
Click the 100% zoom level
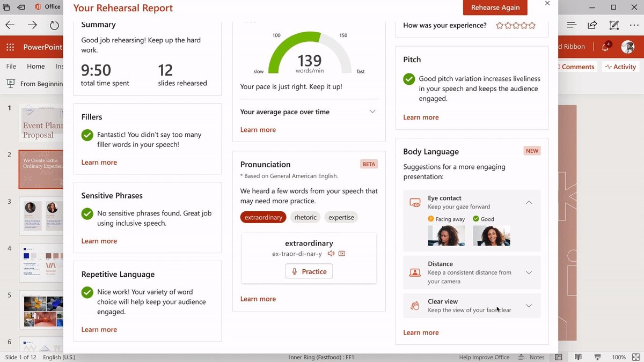619,357
